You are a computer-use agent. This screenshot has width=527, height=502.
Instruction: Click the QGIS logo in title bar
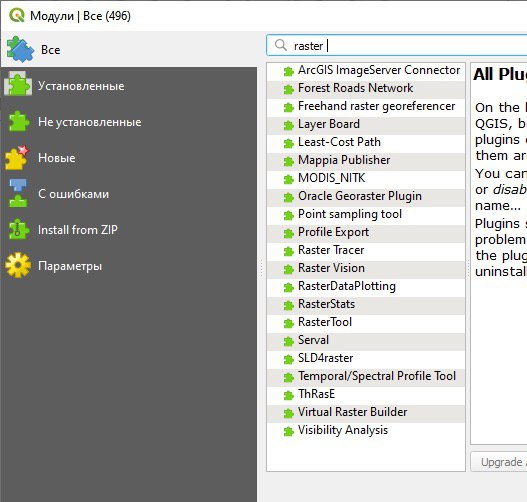17,15
